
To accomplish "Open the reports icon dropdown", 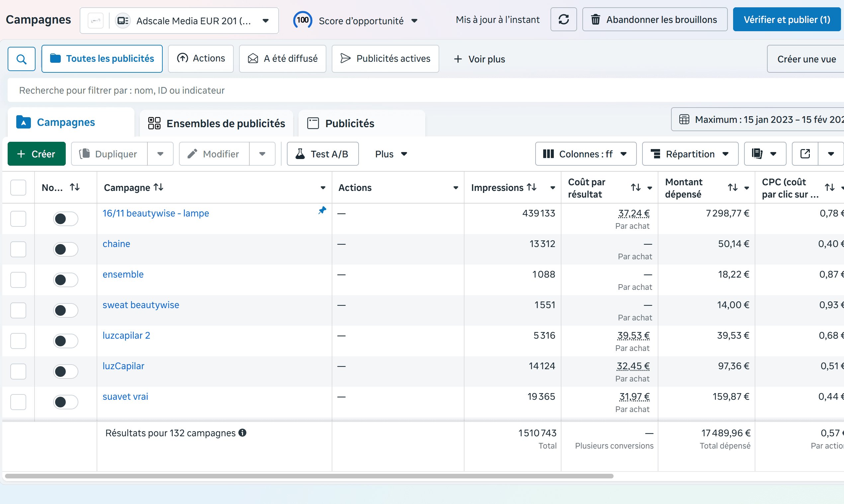I will pos(765,154).
